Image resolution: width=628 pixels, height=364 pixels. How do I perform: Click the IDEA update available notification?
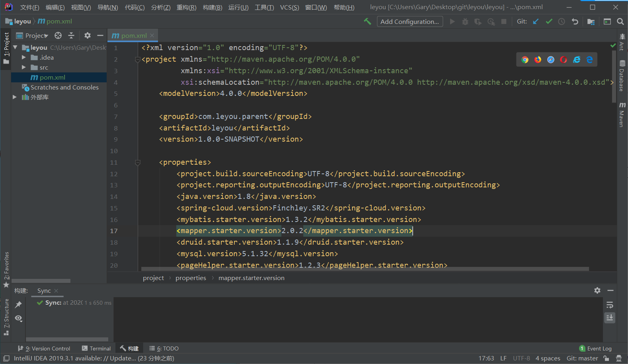pos(94,358)
